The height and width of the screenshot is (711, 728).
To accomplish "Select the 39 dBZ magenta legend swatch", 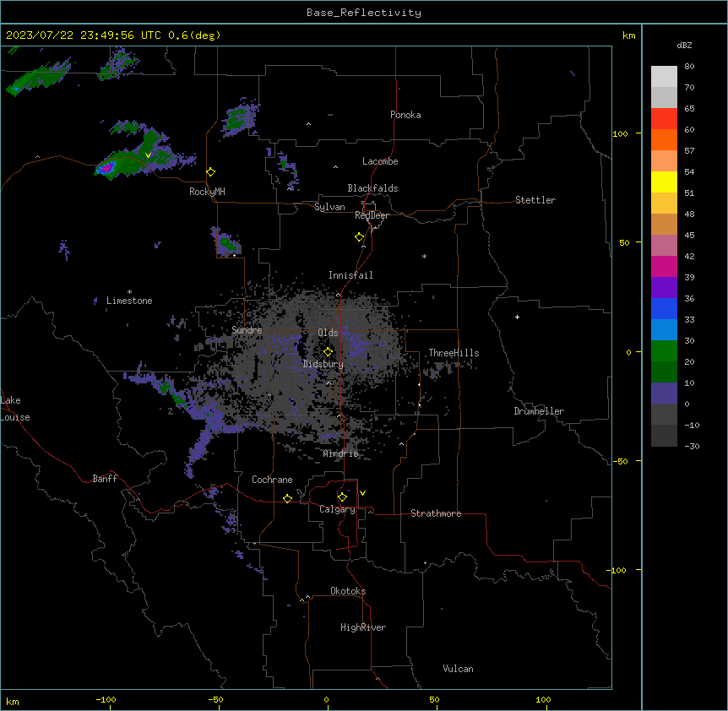I will click(664, 266).
